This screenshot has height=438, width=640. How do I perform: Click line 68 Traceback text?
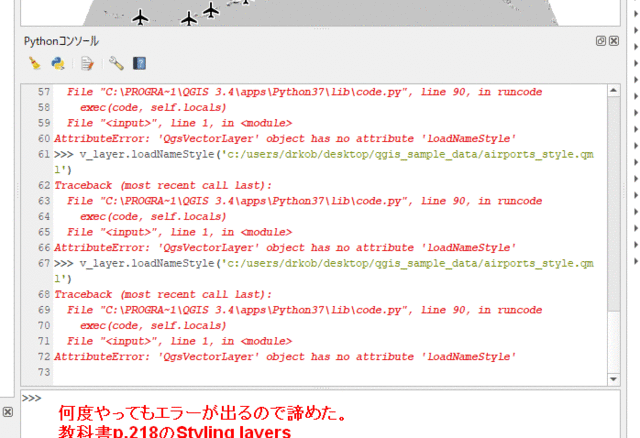[x=163, y=294]
